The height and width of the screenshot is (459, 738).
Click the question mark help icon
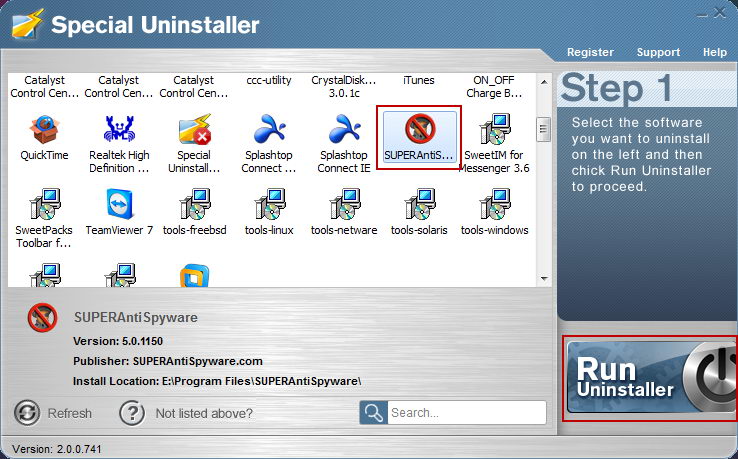point(132,413)
